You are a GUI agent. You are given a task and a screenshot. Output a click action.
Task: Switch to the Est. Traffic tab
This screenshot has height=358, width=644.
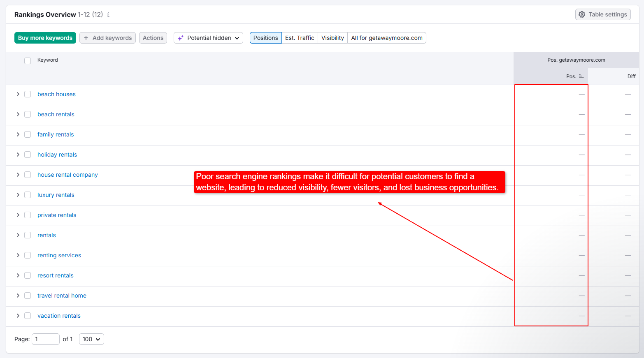(x=300, y=38)
